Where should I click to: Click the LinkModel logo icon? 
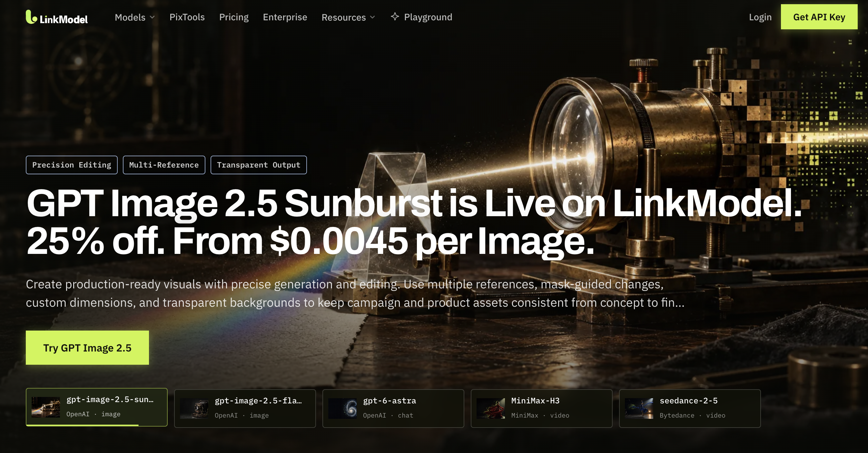[x=31, y=17]
